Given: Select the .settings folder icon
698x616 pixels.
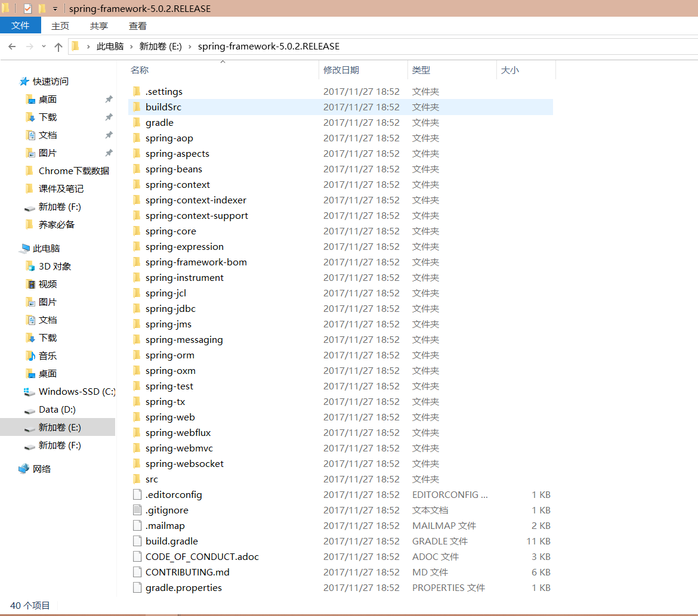Looking at the screenshot, I should [x=137, y=91].
